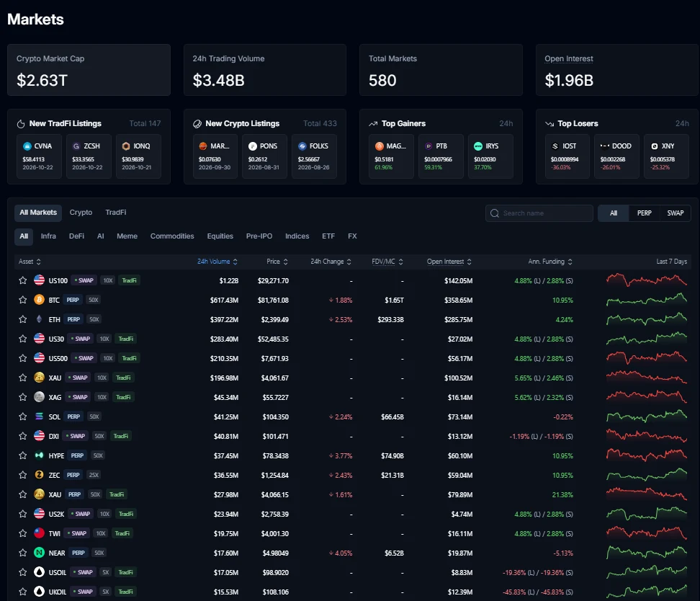
Task: Open the PTB top gainer card
Action: [x=441, y=156]
